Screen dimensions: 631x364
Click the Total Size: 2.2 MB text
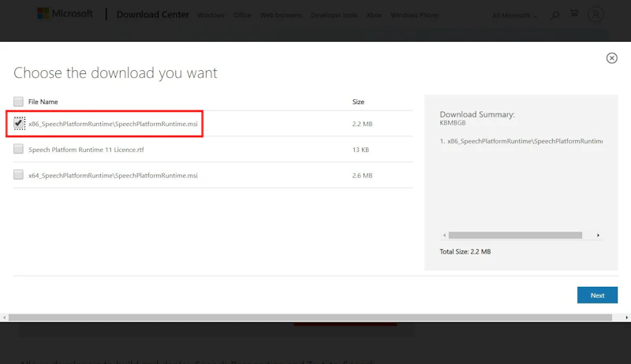tap(465, 251)
